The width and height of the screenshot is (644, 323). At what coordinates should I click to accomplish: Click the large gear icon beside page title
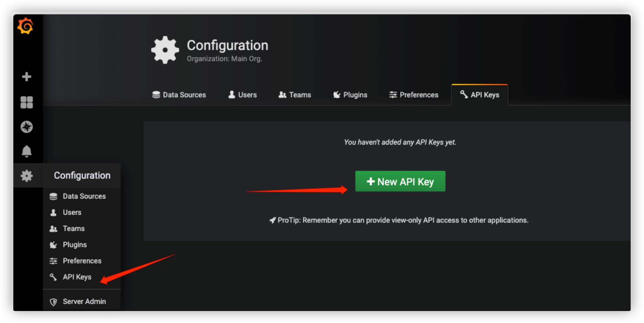[165, 50]
